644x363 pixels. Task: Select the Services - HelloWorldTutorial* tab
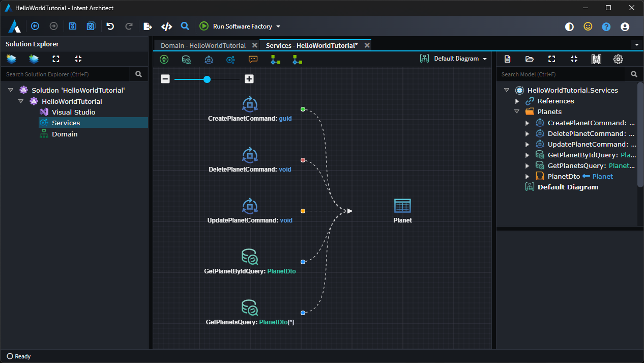pos(311,45)
